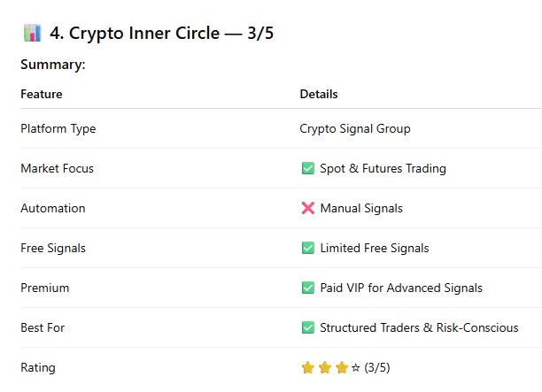The image size is (542, 392).
Task: Click the (3/5) rating text
Action: [377, 367]
